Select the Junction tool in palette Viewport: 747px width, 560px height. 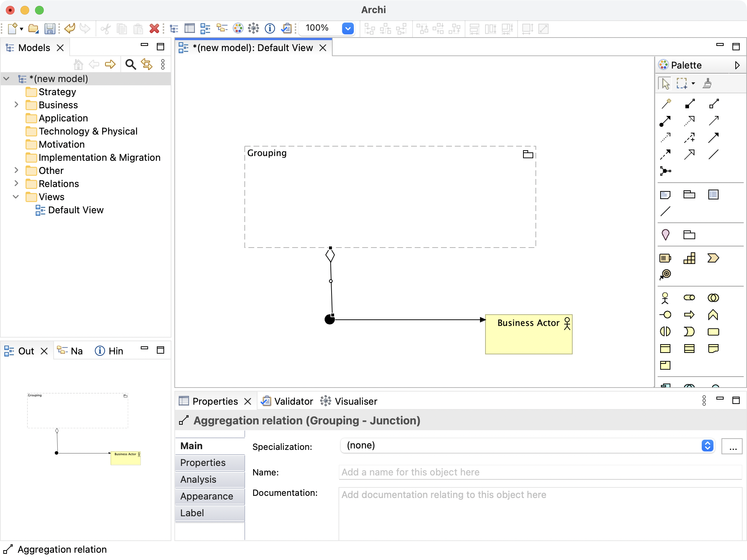(665, 171)
